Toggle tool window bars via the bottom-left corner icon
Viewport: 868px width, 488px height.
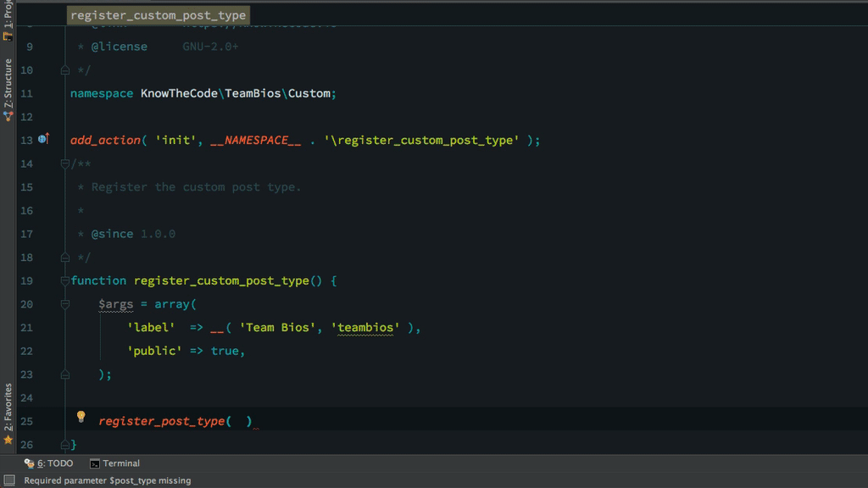(8, 480)
